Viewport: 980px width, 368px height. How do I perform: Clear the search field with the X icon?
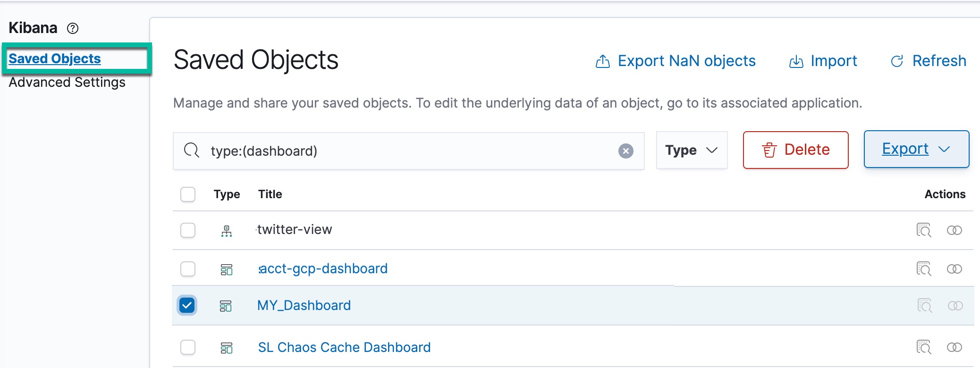pyautogui.click(x=625, y=151)
